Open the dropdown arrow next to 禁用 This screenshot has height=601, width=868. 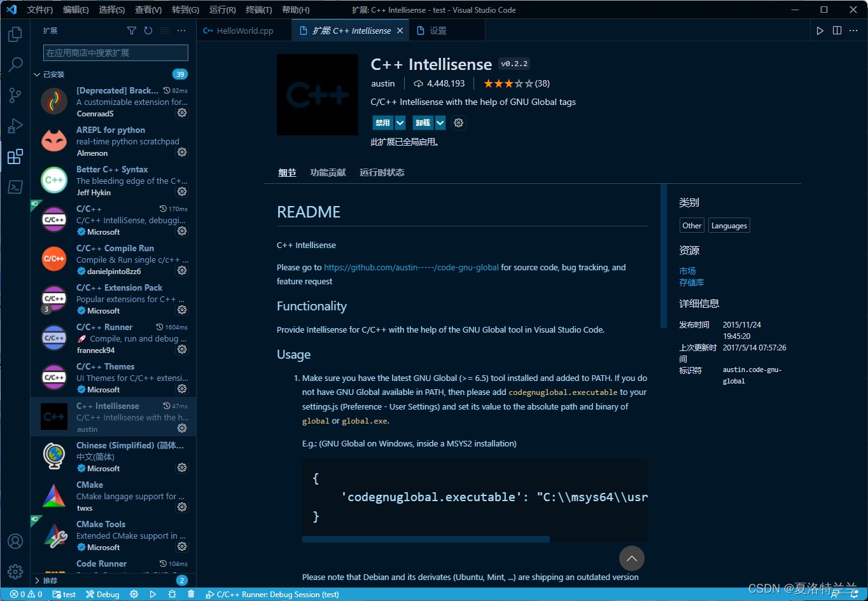click(x=400, y=123)
